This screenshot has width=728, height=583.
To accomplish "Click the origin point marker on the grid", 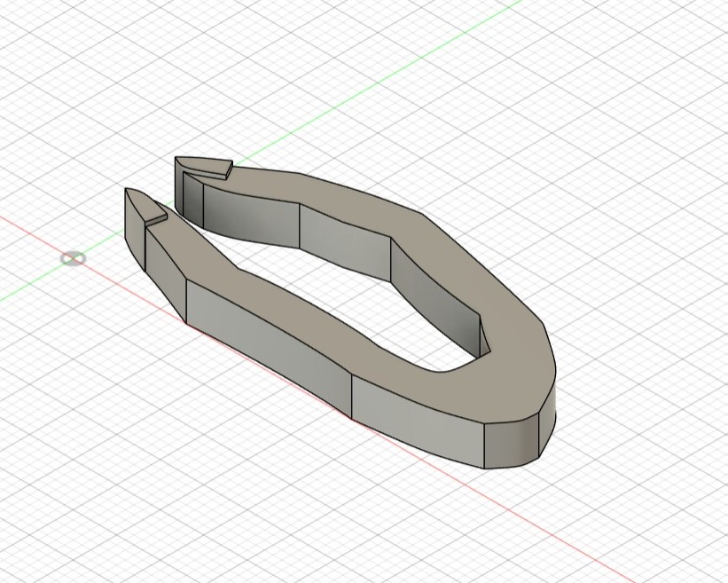I will (x=73, y=258).
